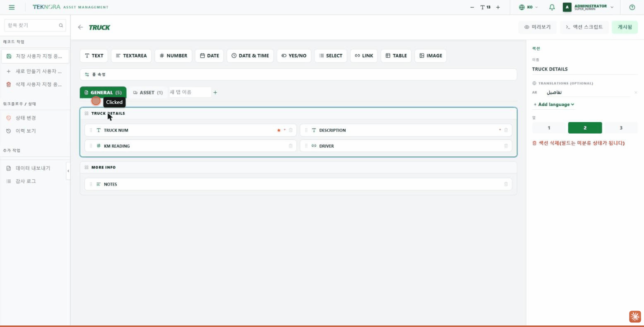Expand the 폼 속성 form properties bar
Image resolution: width=644 pixels, height=327 pixels.
pos(298,75)
